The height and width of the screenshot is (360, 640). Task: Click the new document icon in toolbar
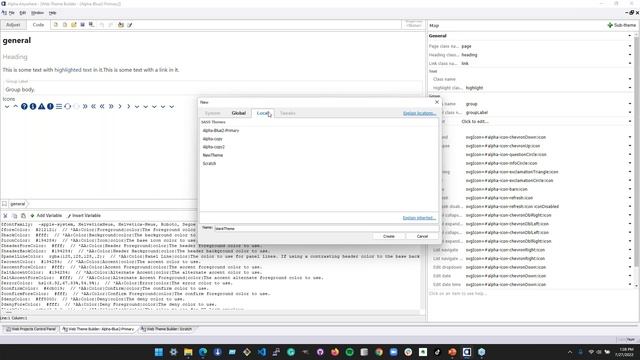click(56, 25)
